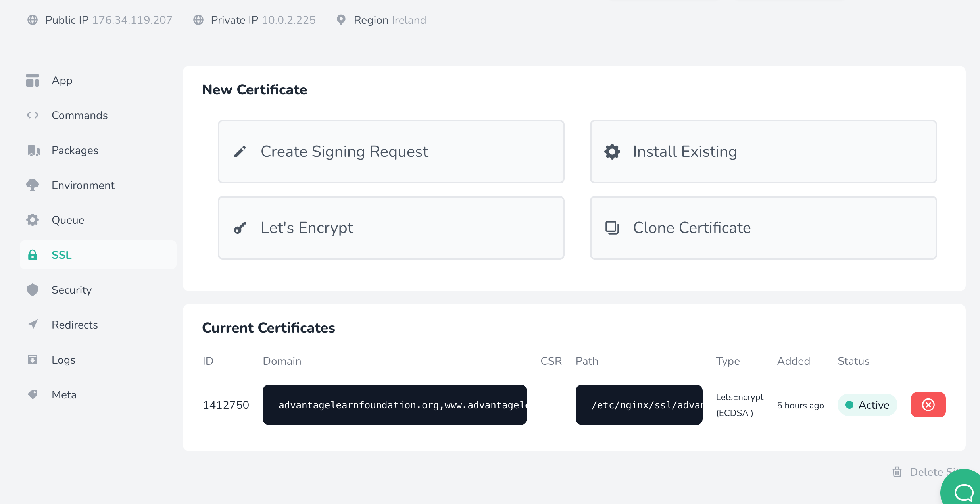Start a Let's Encrypt certificate
Screen dimensions: 980x504
pyautogui.click(x=391, y=227)
